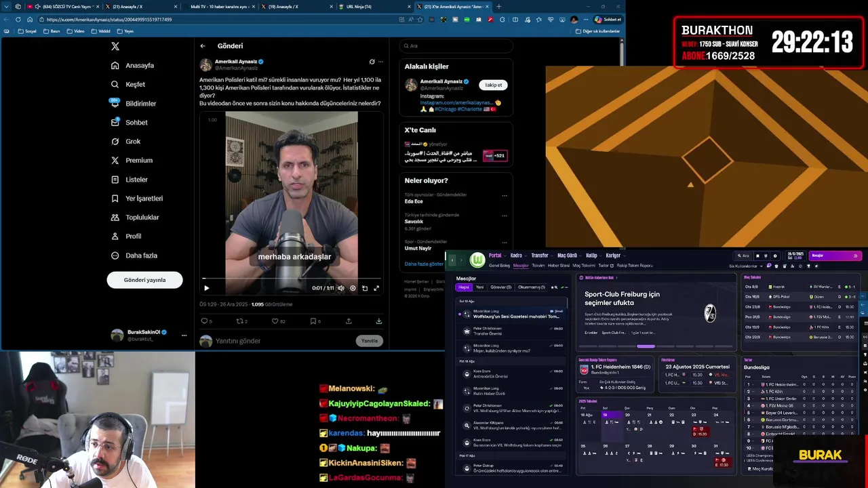Toggle picture-in-picture for the video
This screenshot has height=488, width=868.
tap(365, 288)
